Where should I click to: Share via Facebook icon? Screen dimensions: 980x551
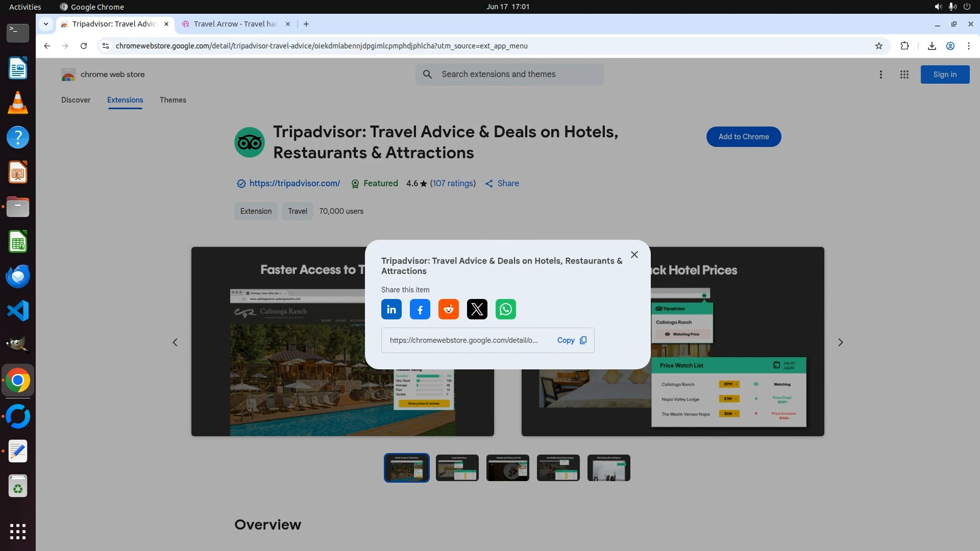[x=420, y=309]
